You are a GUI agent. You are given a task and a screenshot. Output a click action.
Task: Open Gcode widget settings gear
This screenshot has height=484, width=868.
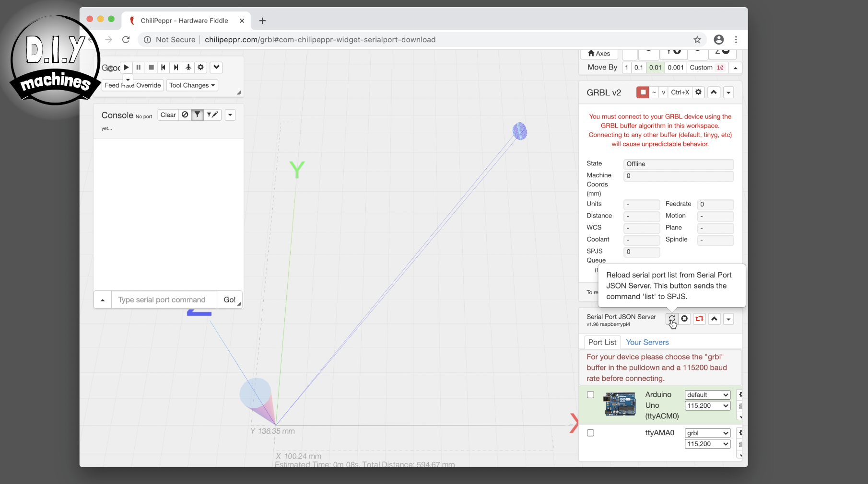pos(201,68)
